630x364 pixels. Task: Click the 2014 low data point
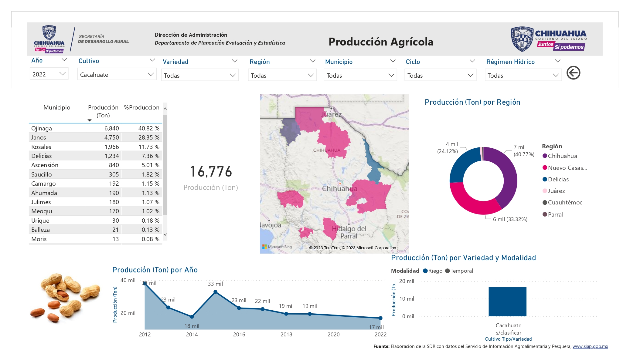pyautogui.click(x=192, y=317)
